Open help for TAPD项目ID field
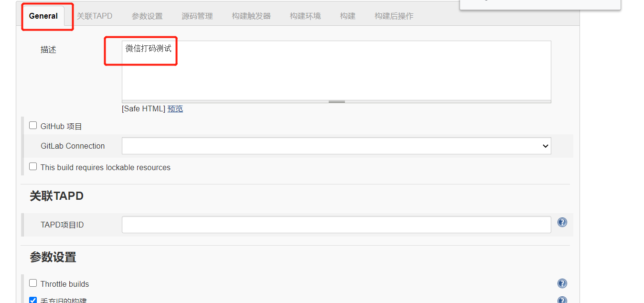The image size is (644, 303). click(x=562, y=222)
